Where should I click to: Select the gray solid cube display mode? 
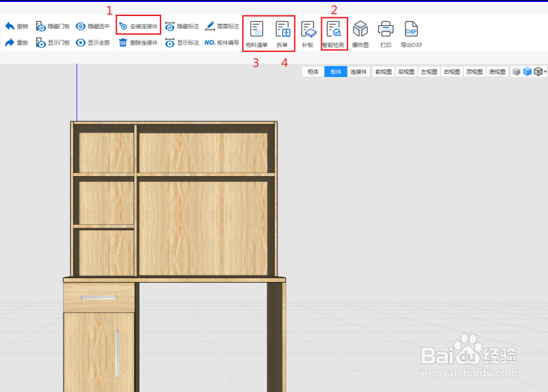pos(516,72)
